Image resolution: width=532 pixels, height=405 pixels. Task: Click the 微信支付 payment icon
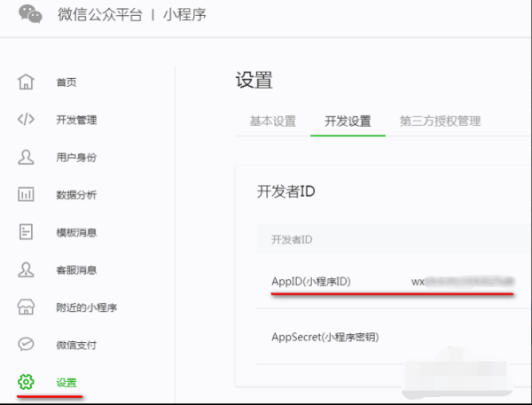26,344
